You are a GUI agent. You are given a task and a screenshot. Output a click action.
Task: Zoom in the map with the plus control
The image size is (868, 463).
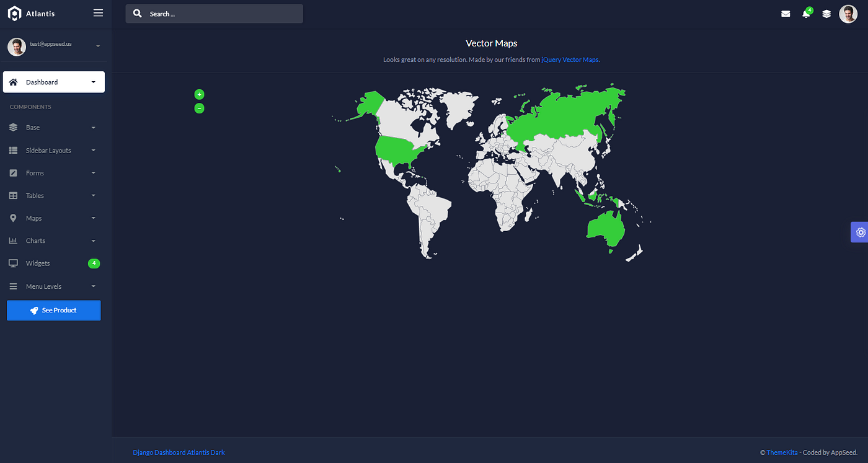point(199,94)
